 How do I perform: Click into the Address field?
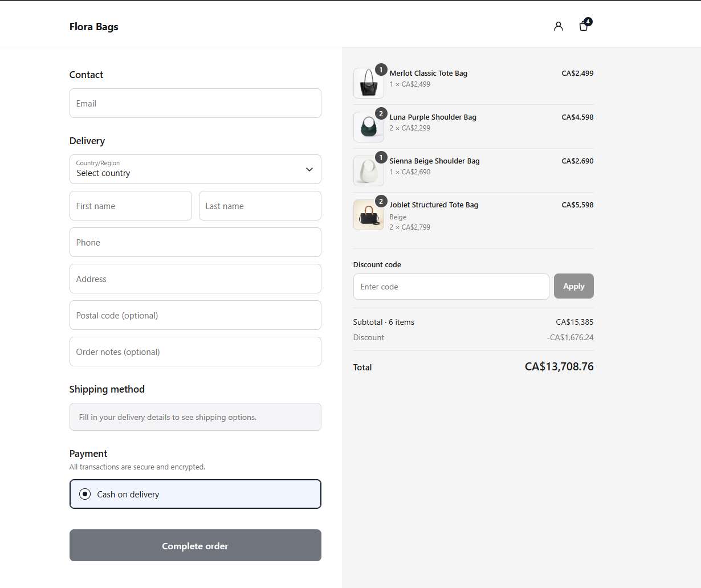pyautogui.click(x=195, y=279)
